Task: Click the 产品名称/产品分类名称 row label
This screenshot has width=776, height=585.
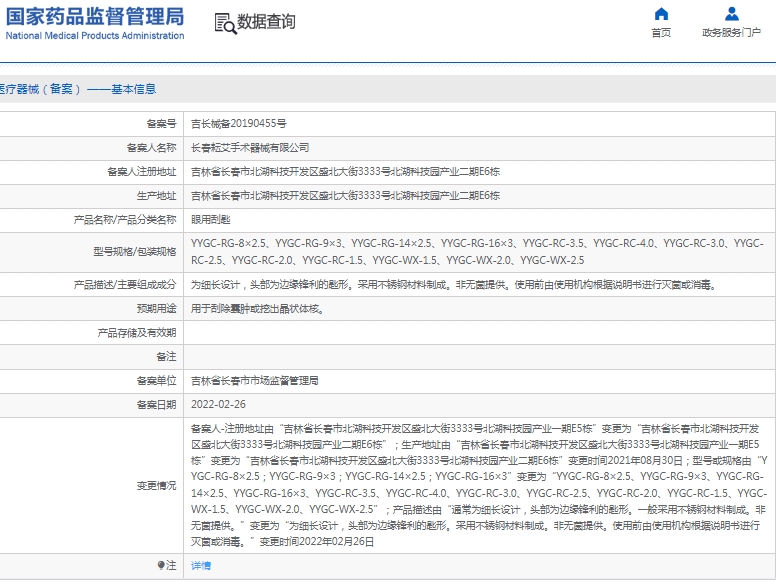Action: point(125,220)
